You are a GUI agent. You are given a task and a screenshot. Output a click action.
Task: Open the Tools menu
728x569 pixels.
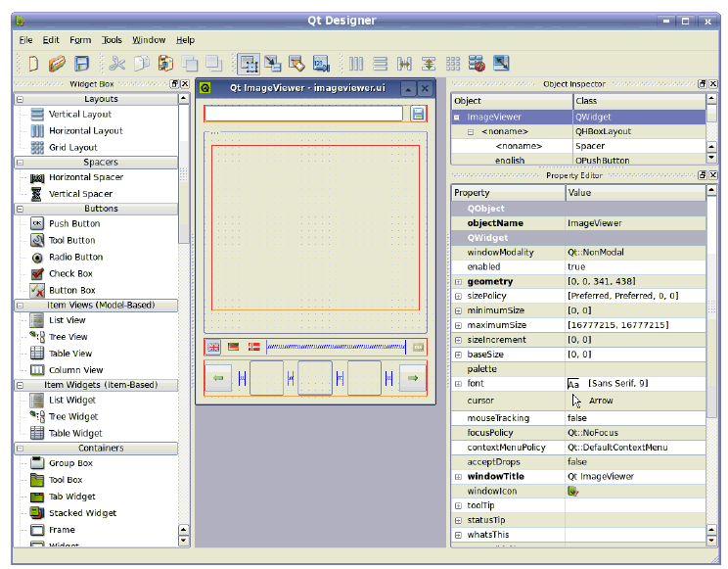112,40
